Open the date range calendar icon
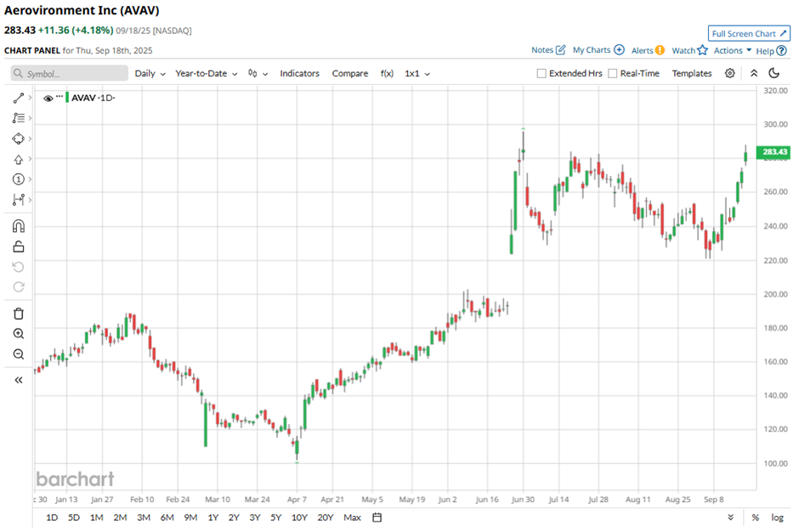The image size is (799, 532). pos(377,518)
